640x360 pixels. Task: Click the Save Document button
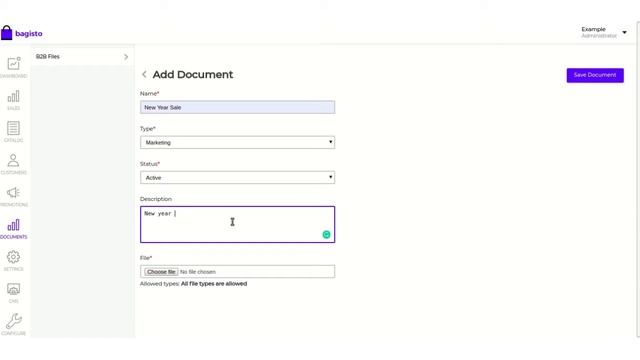595,75
